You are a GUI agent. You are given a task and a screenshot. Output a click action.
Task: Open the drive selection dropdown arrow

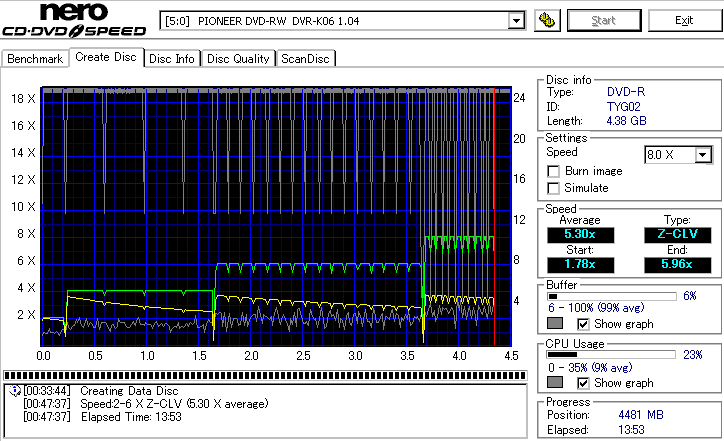click(x=516, y=21)
